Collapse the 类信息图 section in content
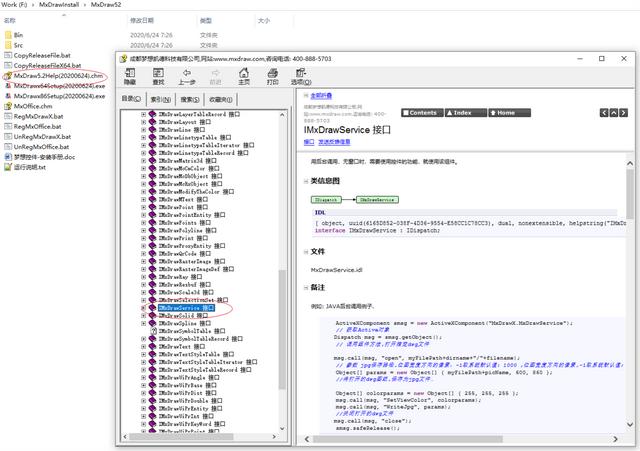The image size is (640, 451). 306,181
